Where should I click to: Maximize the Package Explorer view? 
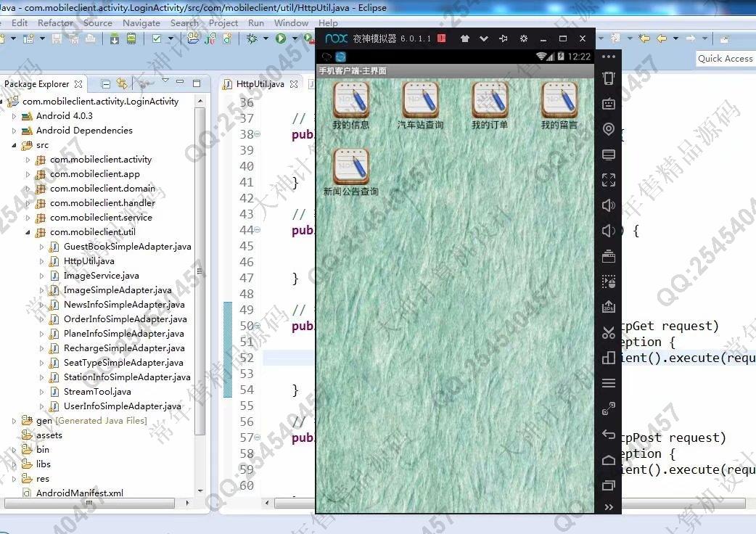(197, 83)
